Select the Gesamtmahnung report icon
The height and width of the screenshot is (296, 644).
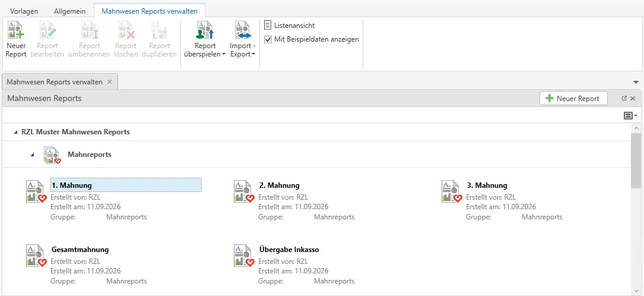(x=36, y=256)
